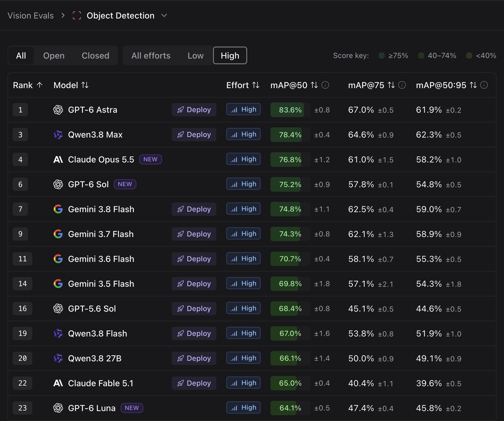Click Google logo beside Gemini 3.5 Flash
Image resolution: width=504 pixels, height=421 pixels.
[58, 284]
